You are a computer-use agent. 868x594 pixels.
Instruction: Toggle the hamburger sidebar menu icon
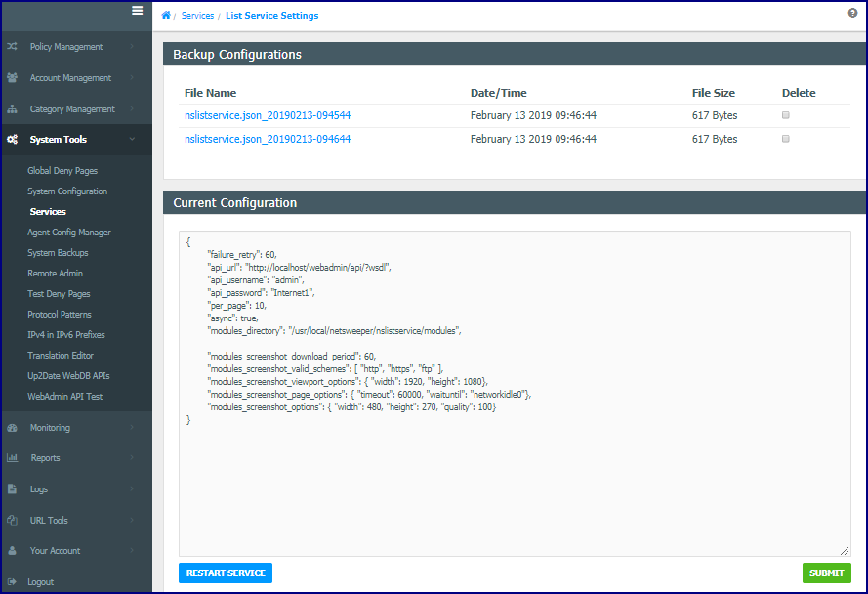point(138,11)
